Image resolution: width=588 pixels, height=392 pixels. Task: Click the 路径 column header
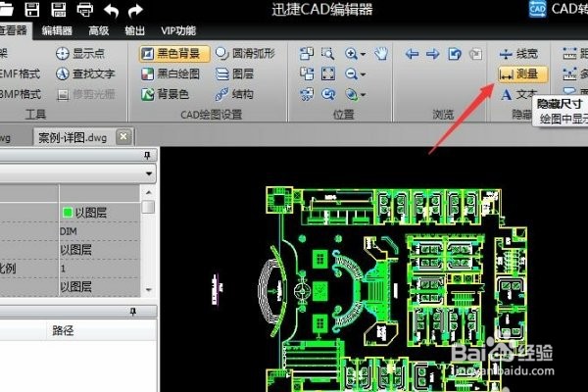(63, 330)
